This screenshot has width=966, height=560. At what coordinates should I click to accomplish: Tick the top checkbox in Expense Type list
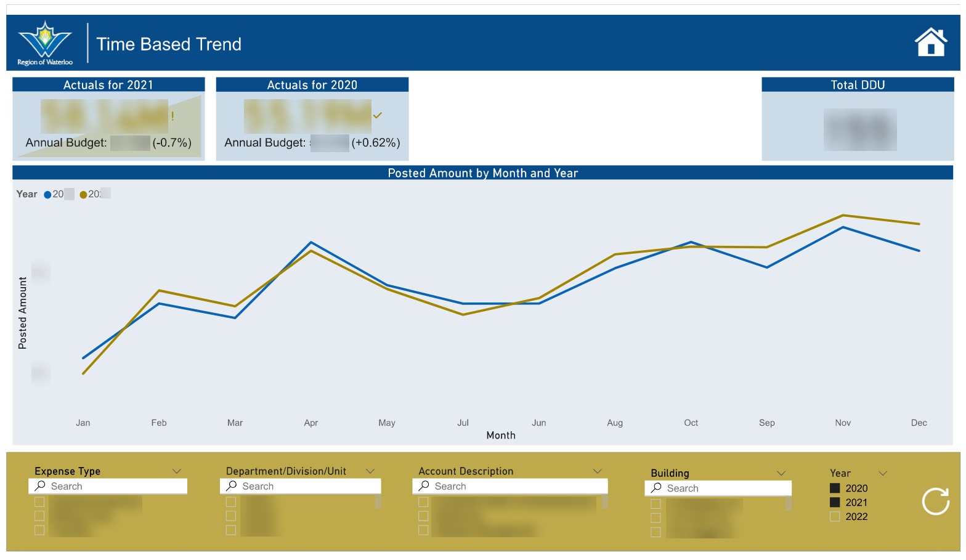point(39,501)
